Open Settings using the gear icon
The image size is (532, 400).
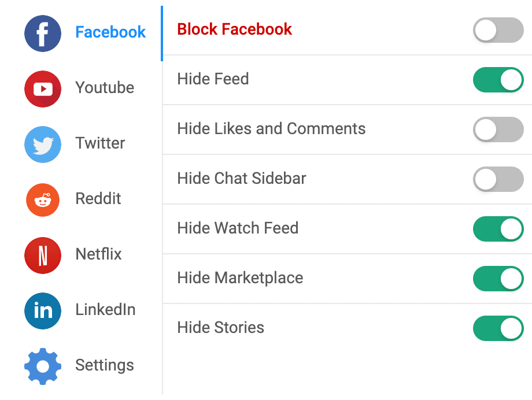[x=42, y=365]
